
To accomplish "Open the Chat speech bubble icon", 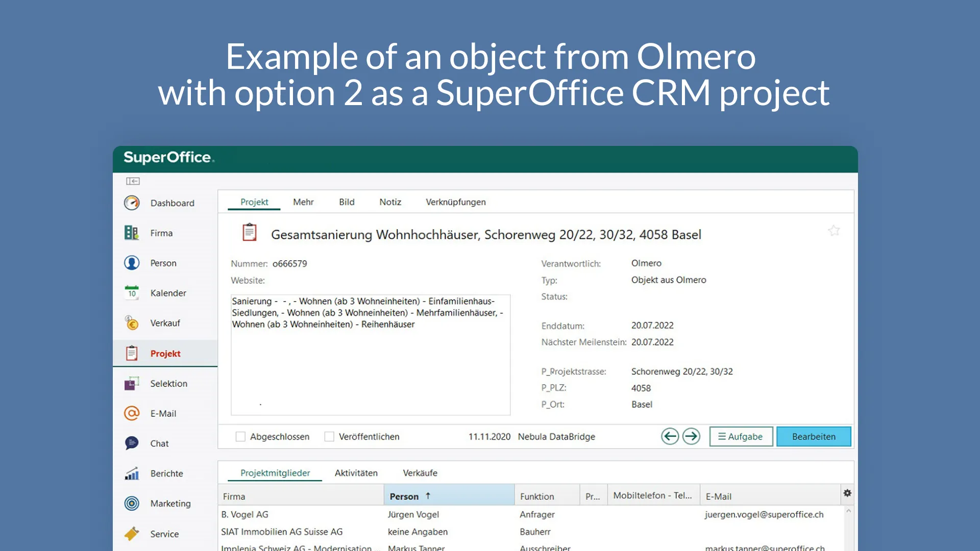I will (132, 443).
